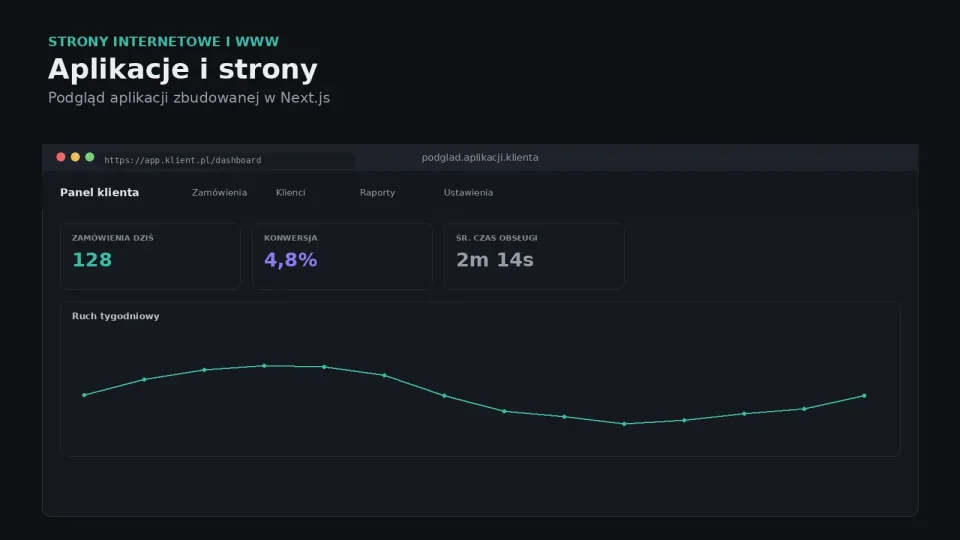The width and height of the screenshot is (960, 540).
Task: Select the Śr. czas obsługi card
Action: [534, 256]
